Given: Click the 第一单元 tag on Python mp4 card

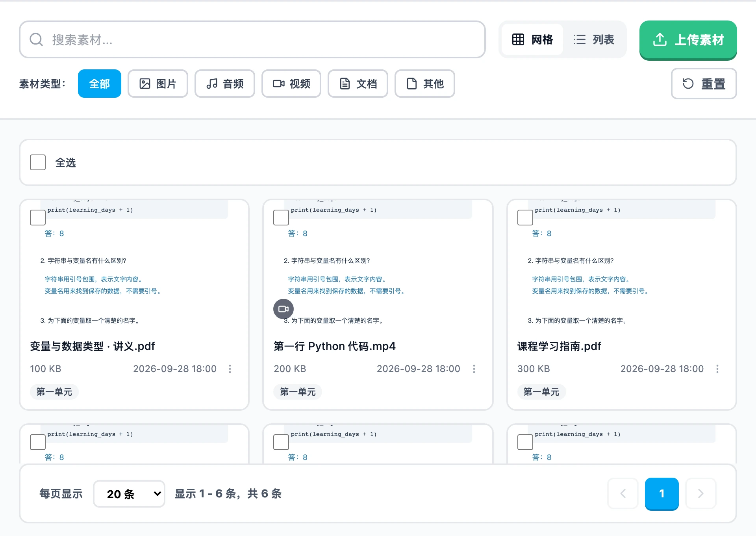Looking at the screenshot, I should click(x=298, y=392).
